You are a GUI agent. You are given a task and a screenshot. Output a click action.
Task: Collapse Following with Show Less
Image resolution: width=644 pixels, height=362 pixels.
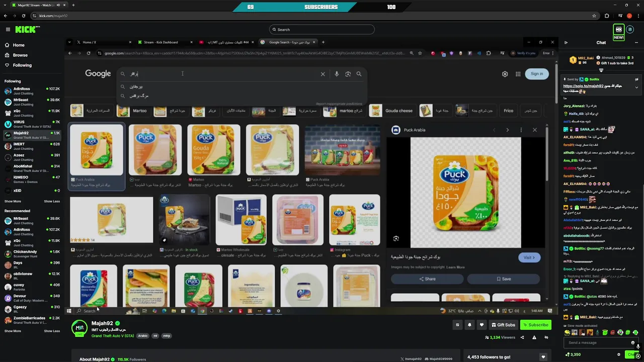52,201
